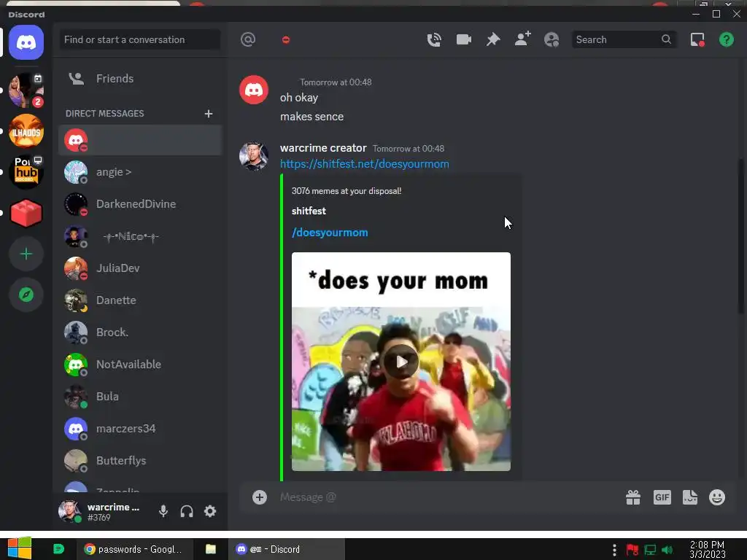The width and height of the screenshot is (747, 560).
Task: Click the red flag tray icon
Action: click(632, 550)
